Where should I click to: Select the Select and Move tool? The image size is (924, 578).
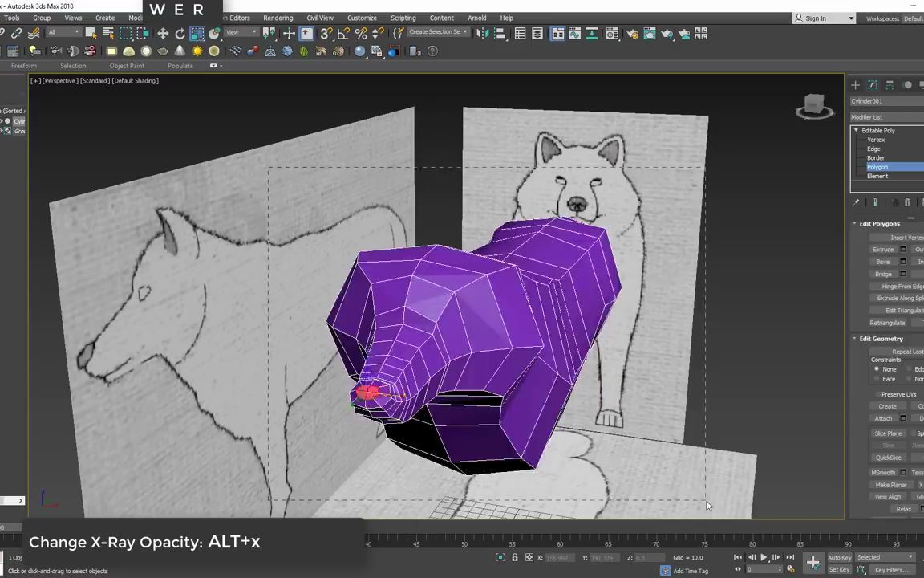pos(161,33)
